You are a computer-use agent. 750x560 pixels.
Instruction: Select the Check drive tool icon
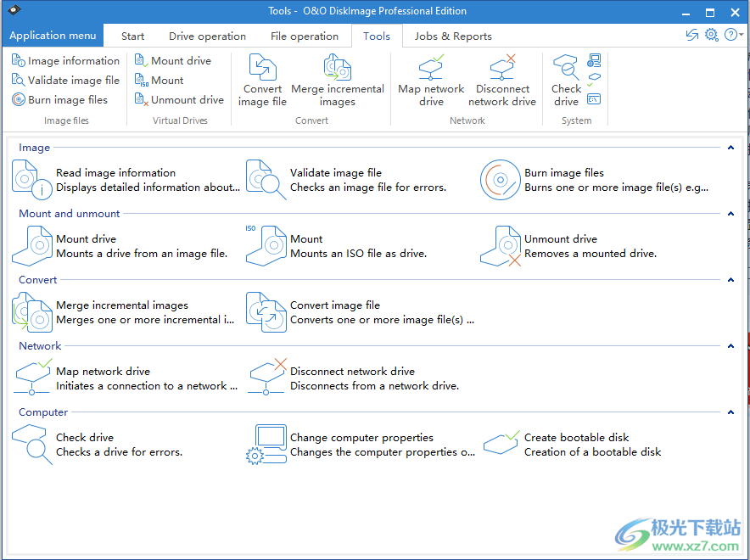coord(565,70)
